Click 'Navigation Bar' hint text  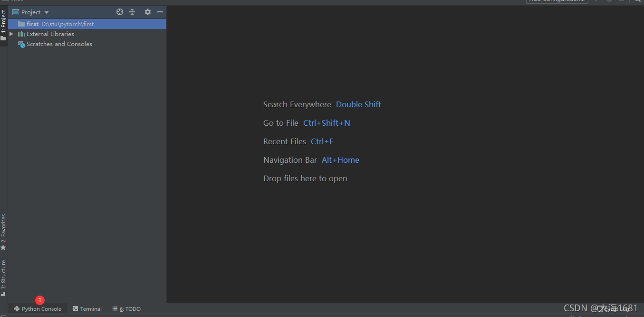pos(290,160)
